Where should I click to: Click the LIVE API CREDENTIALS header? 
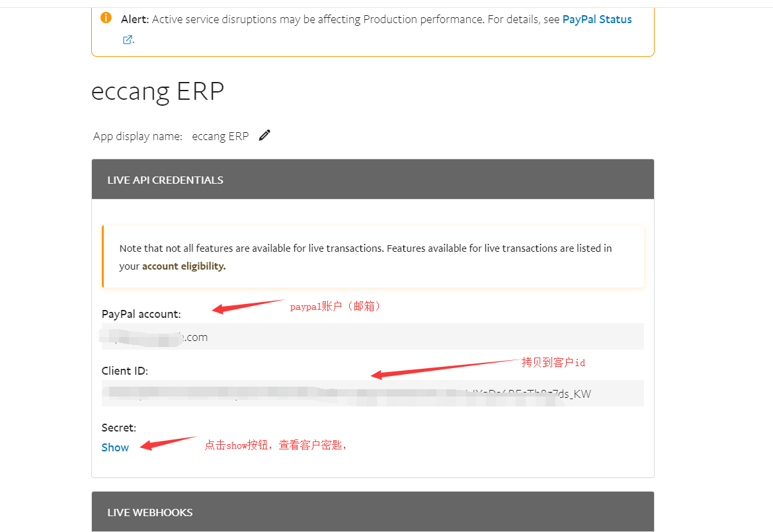[x=373, y=179]
